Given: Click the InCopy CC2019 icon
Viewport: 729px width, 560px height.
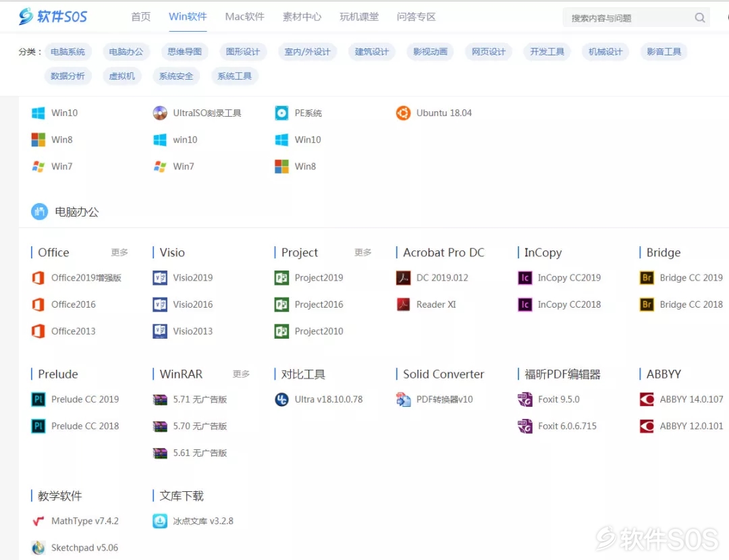Looking at the screenshot, I should click(525, 278).
